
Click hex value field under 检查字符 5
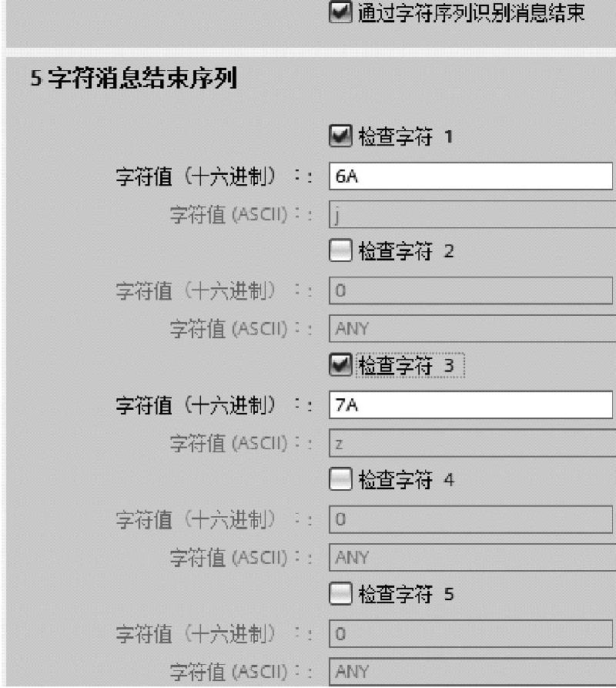click(471, 634)
